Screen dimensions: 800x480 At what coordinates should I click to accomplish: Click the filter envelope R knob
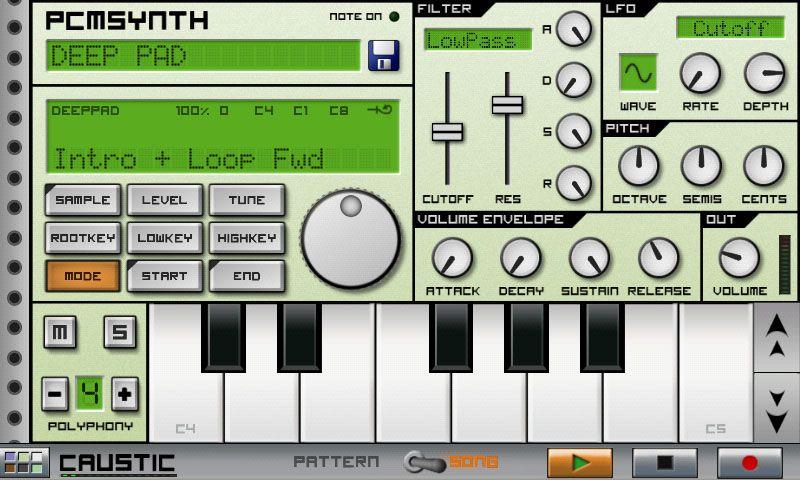[x=573, y=183]
